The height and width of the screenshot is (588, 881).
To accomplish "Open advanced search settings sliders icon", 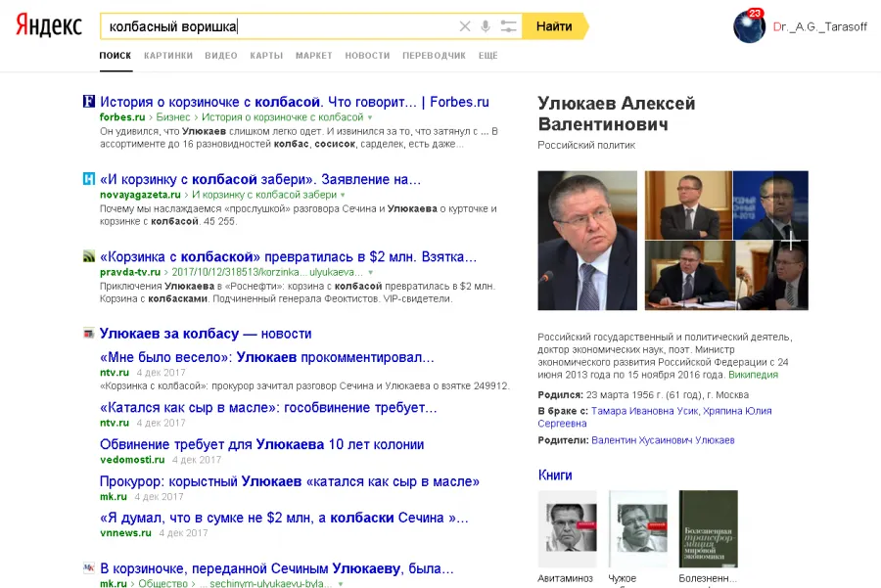I will (508, 26).
